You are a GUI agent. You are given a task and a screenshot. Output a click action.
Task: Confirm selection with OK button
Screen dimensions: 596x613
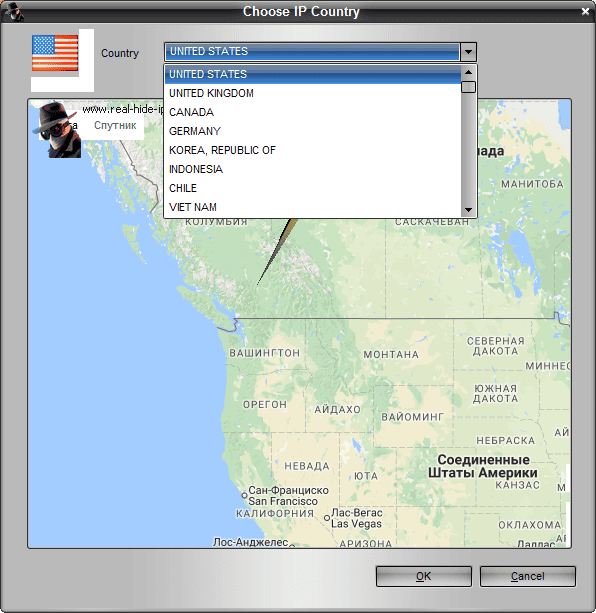pos(424,576)
